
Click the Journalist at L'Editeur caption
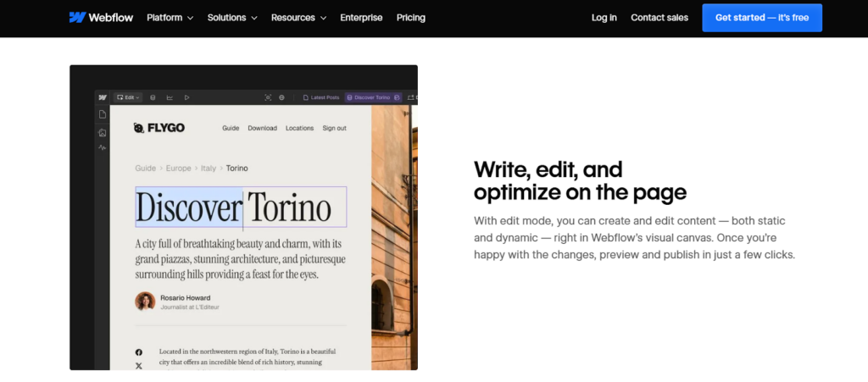point(190,307)
